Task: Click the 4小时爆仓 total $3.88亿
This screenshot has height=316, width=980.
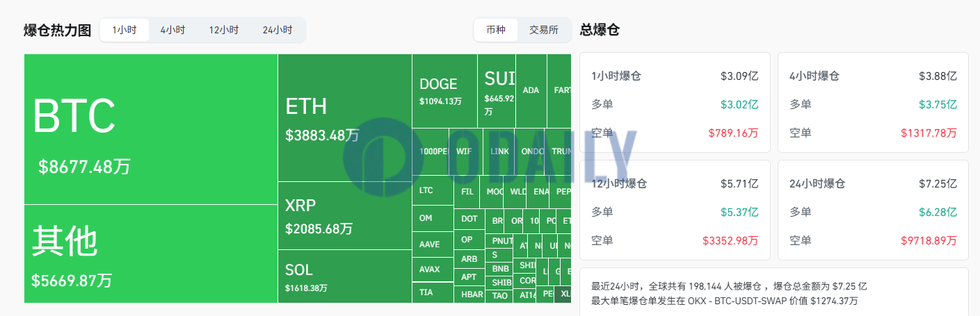Action: pos(938,76)
